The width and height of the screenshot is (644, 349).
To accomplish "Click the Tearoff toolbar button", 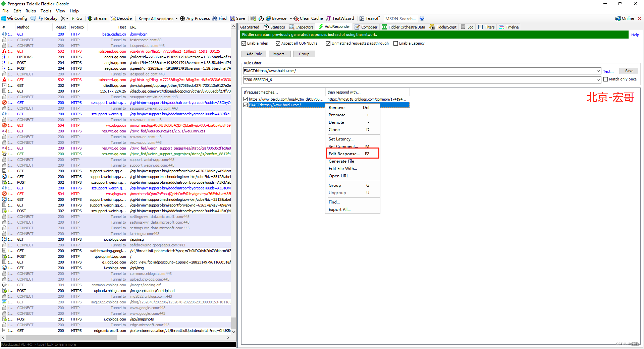I will click(x=370, y=18).
